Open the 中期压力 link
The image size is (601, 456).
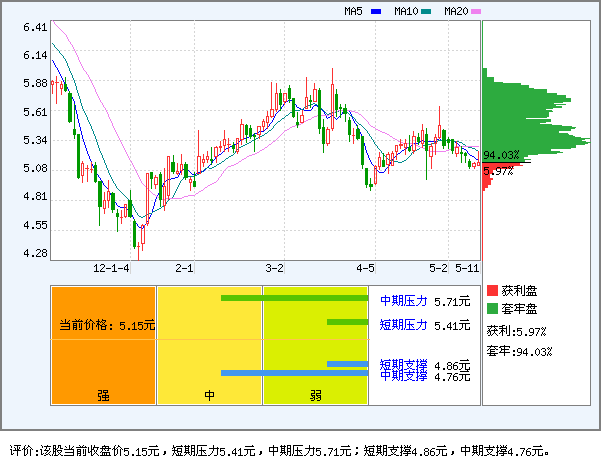[x=404, y=300]
